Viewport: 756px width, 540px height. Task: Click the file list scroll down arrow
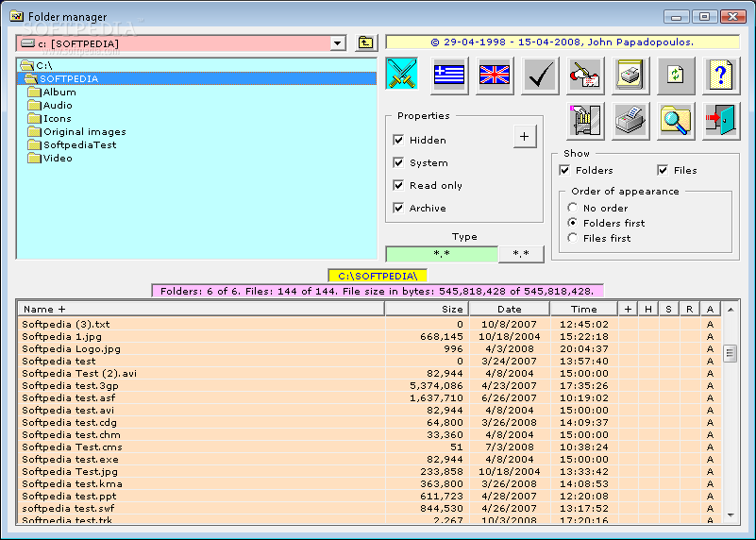tap(731, 515)
